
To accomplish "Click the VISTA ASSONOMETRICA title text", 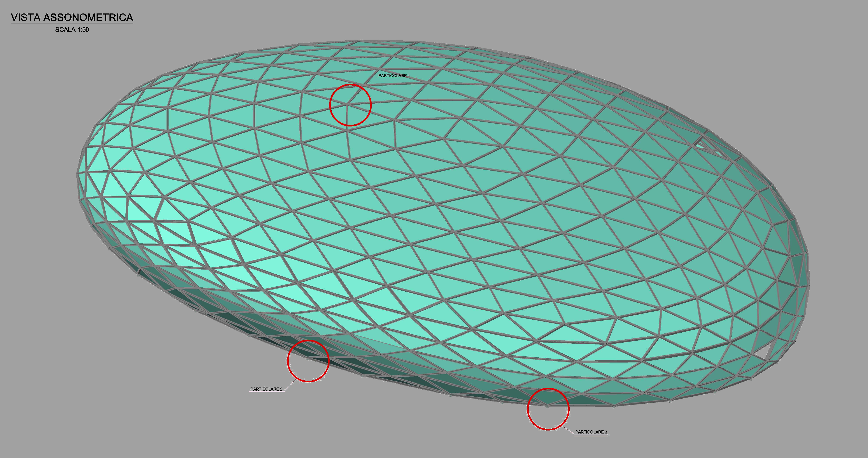I will [x=72, y=17].
